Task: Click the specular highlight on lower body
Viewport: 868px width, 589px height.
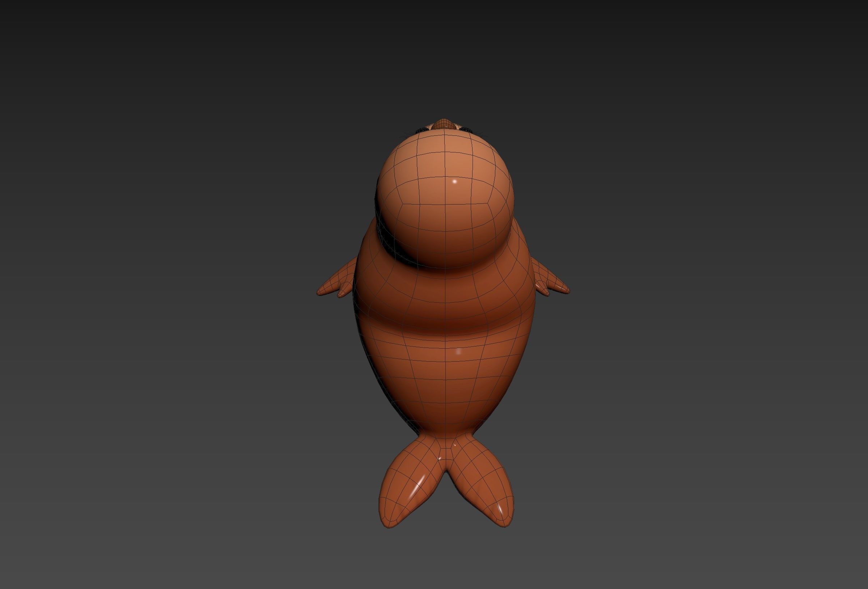Action: 460,352
